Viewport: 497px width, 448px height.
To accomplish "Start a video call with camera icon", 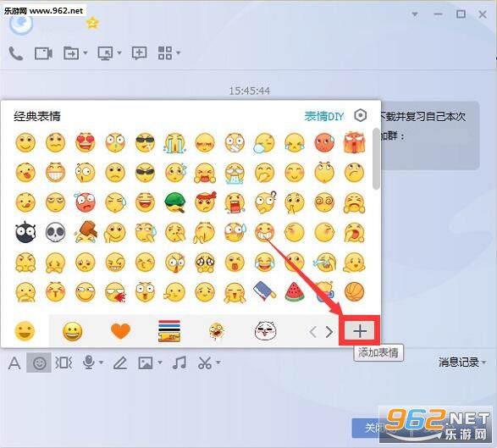I will pyautogui.click(x=43, y=53).
